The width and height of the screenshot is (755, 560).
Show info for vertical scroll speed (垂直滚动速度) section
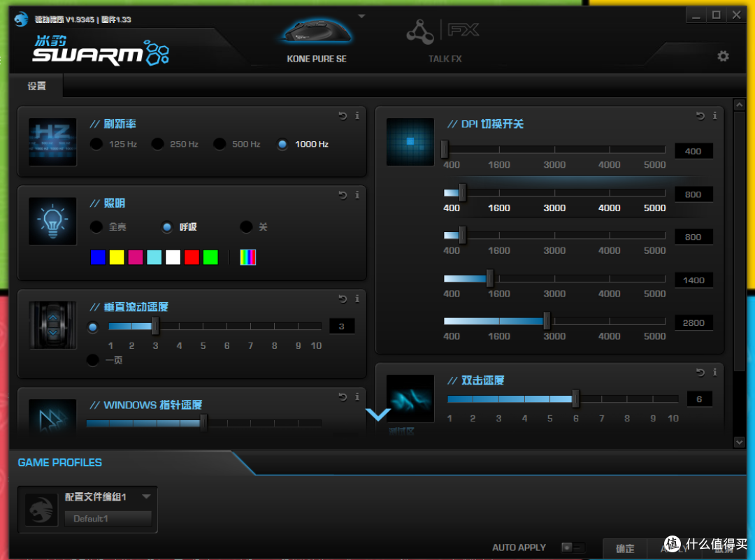357,299
